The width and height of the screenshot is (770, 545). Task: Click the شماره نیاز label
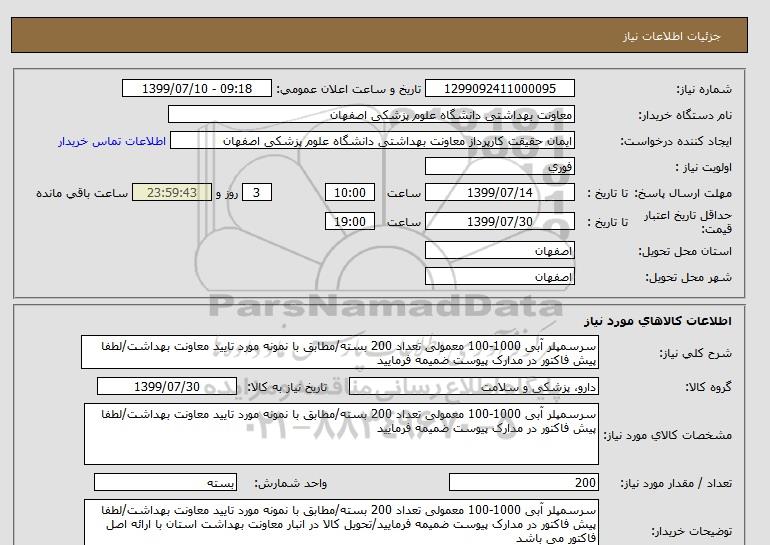704,89
